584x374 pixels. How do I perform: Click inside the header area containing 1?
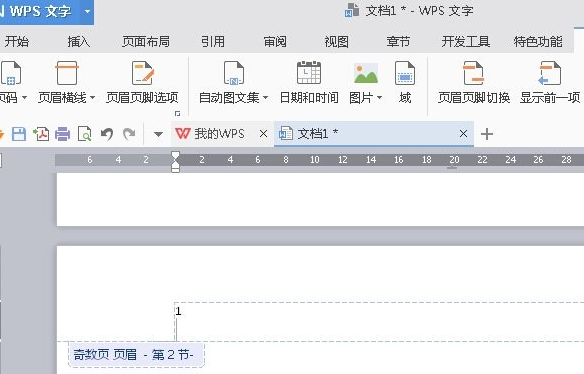(379, 321)
